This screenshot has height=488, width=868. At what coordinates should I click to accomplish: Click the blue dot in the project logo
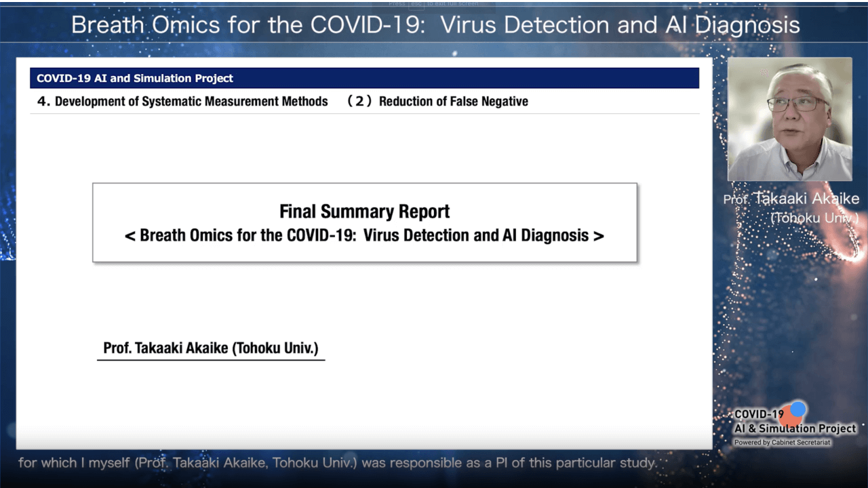[798, 409]
